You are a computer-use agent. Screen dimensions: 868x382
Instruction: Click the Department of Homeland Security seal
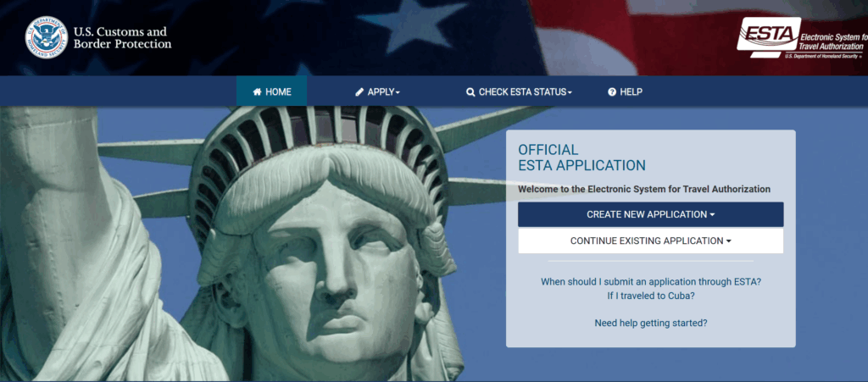(x=46, y=37)
